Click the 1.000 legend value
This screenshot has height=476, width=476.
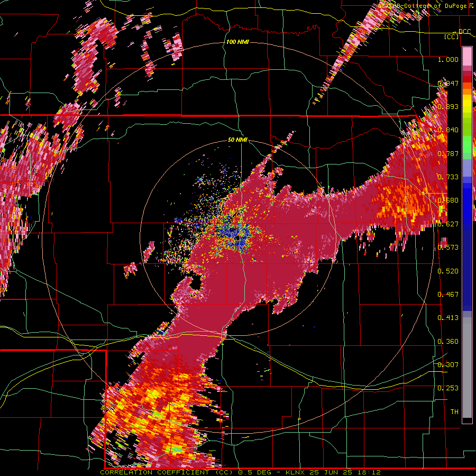pyautogui.click(x=448, y=59)
